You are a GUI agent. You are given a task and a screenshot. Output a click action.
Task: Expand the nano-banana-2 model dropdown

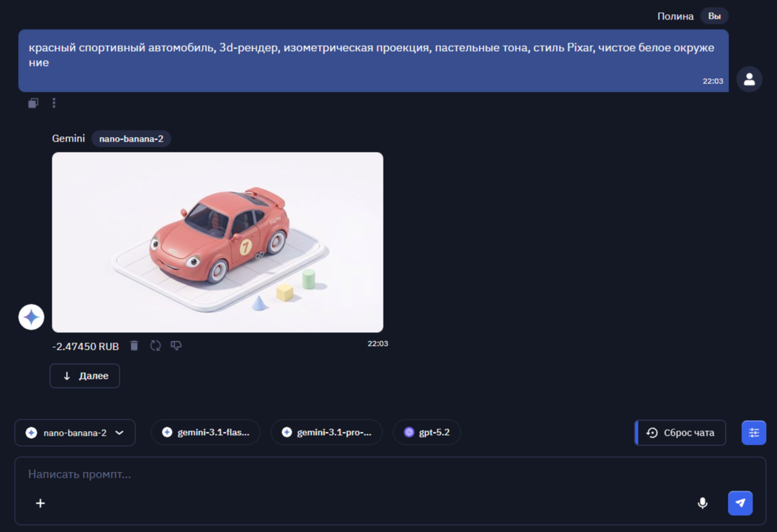[x=75, y=432]
